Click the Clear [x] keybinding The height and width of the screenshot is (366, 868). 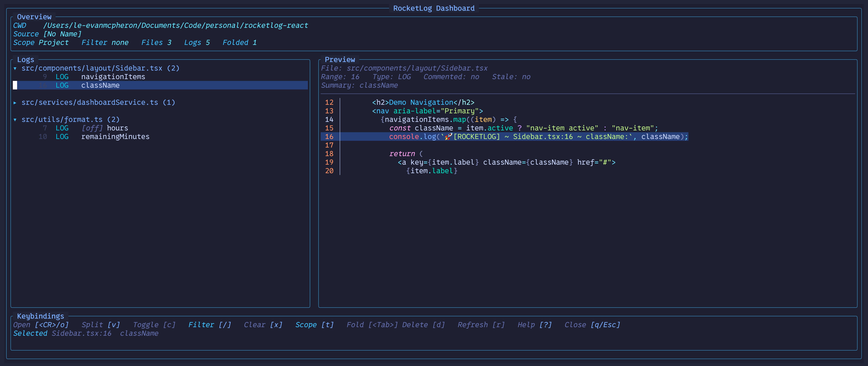coord(263,325)
